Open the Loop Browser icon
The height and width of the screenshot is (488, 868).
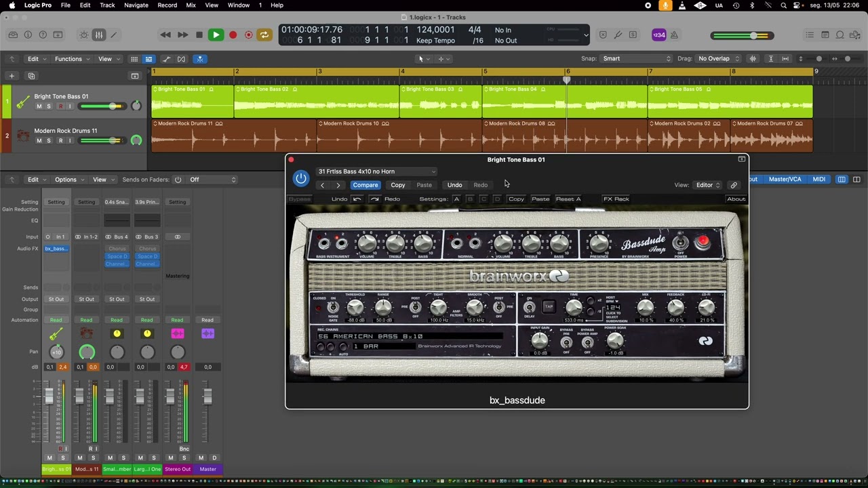840,35
